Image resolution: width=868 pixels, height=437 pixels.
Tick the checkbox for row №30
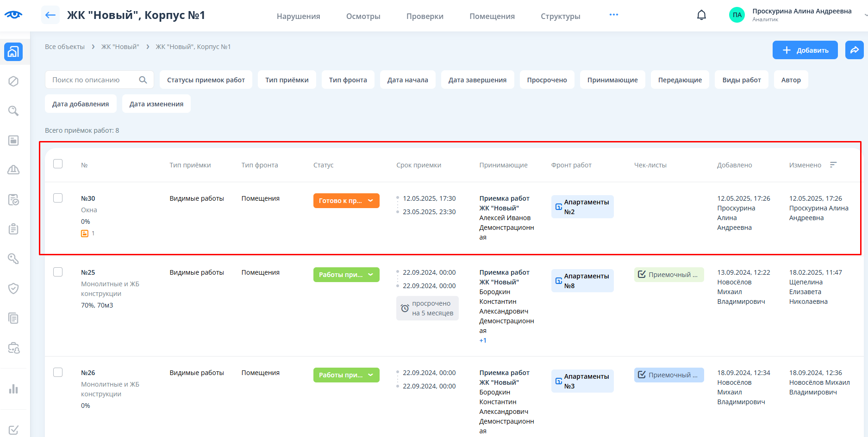point(58,198)
